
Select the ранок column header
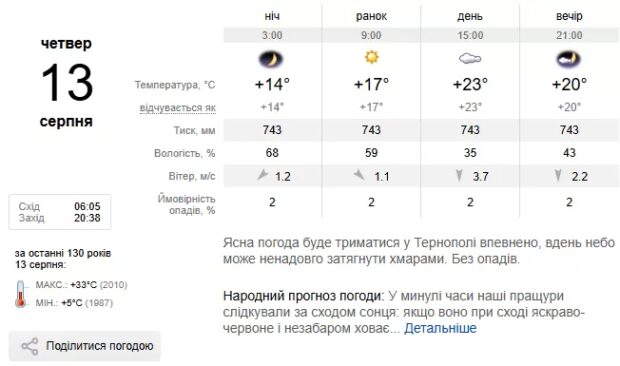tap(371, 16)
